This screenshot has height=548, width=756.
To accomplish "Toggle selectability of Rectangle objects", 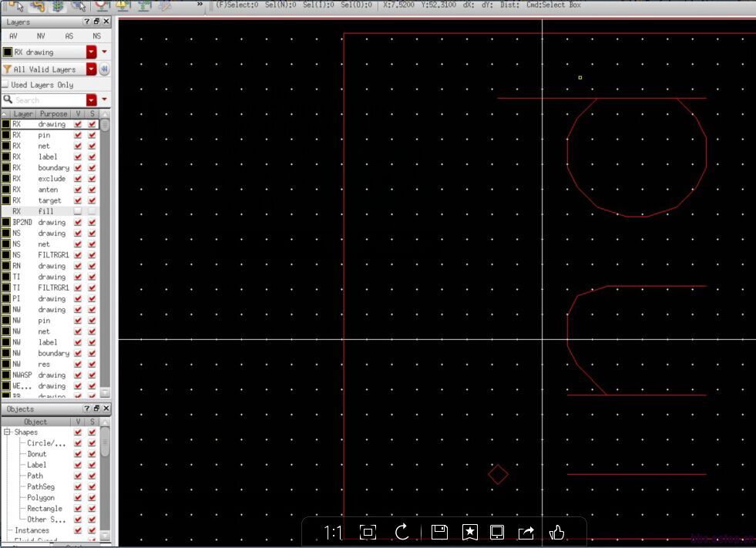I will [x=92, y=509].
